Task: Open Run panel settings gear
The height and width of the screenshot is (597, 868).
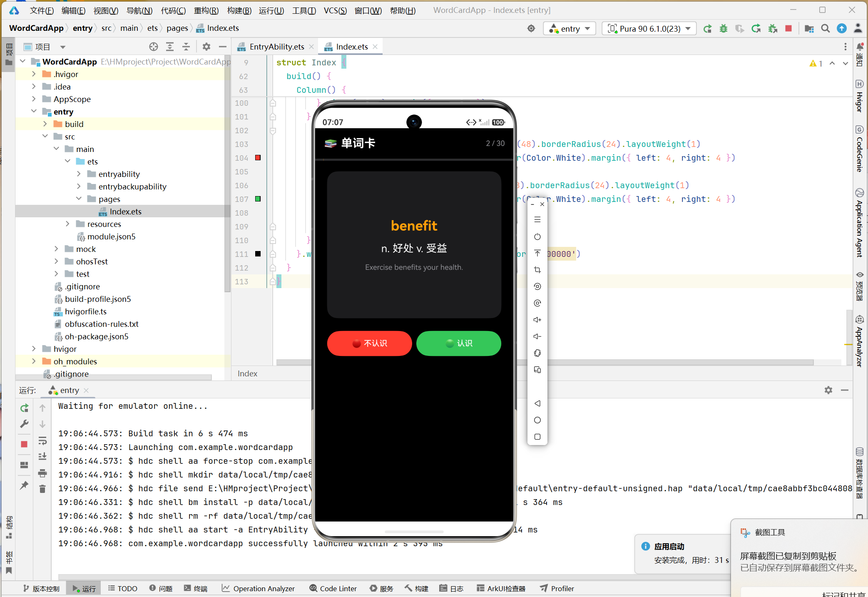Action: (828, 390)
